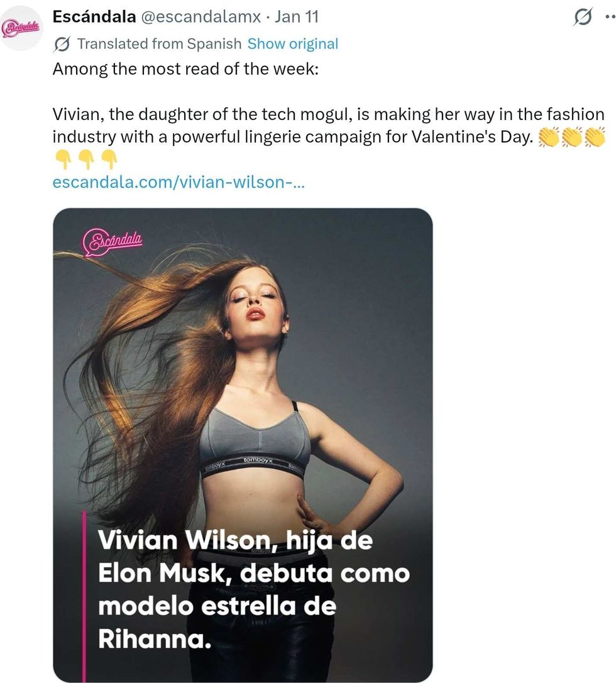The width and height of the screenshot is (616, 683).
Task: Click the Jan 11 timestamp
Action: 296,17
